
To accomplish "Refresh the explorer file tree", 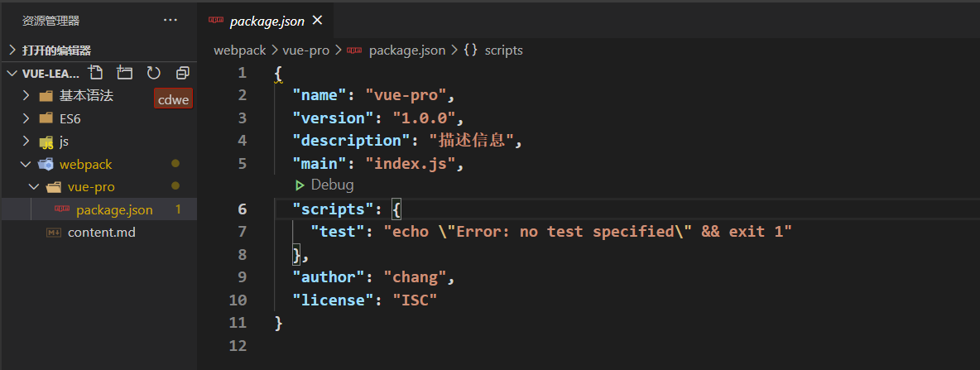I will point(154,73).
